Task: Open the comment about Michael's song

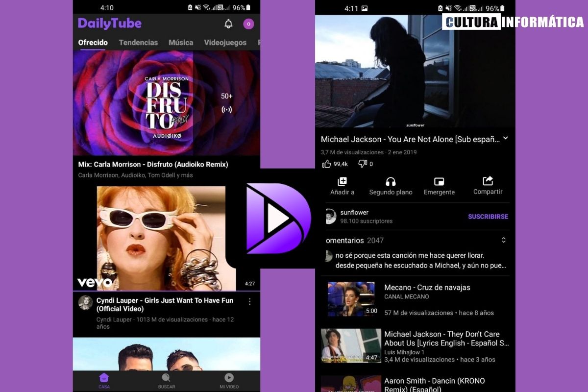Action: (x=421, y=261)
